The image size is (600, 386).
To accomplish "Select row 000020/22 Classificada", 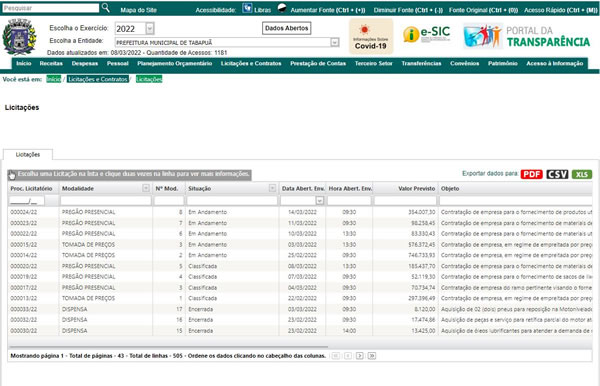I will (300, 266).
